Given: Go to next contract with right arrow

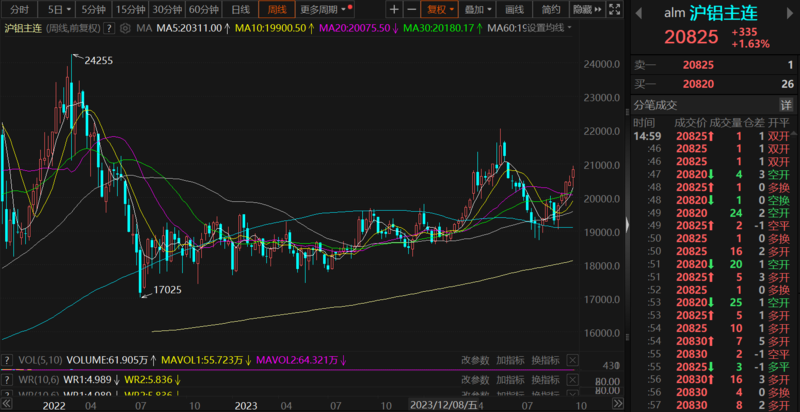Looking at the screenshot, I should click(x=790, y=14).
